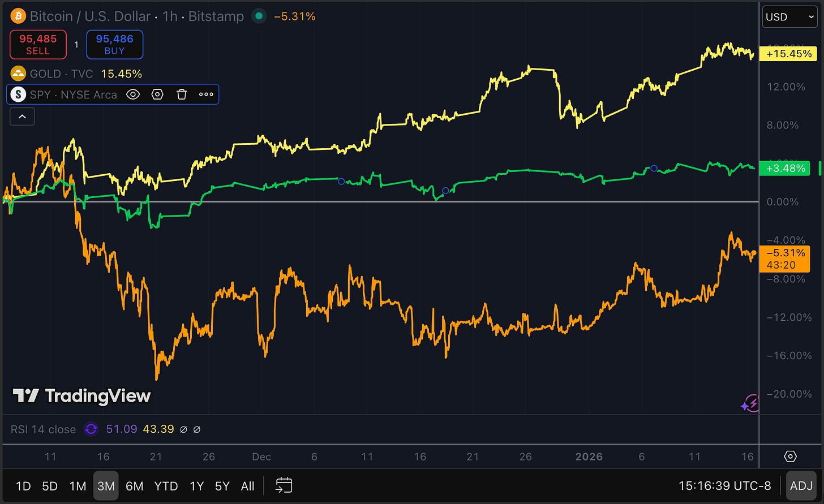Viewport: 824px width, 504px height.
Task: Select the 5D time range
Action: (x=50, y=486)
